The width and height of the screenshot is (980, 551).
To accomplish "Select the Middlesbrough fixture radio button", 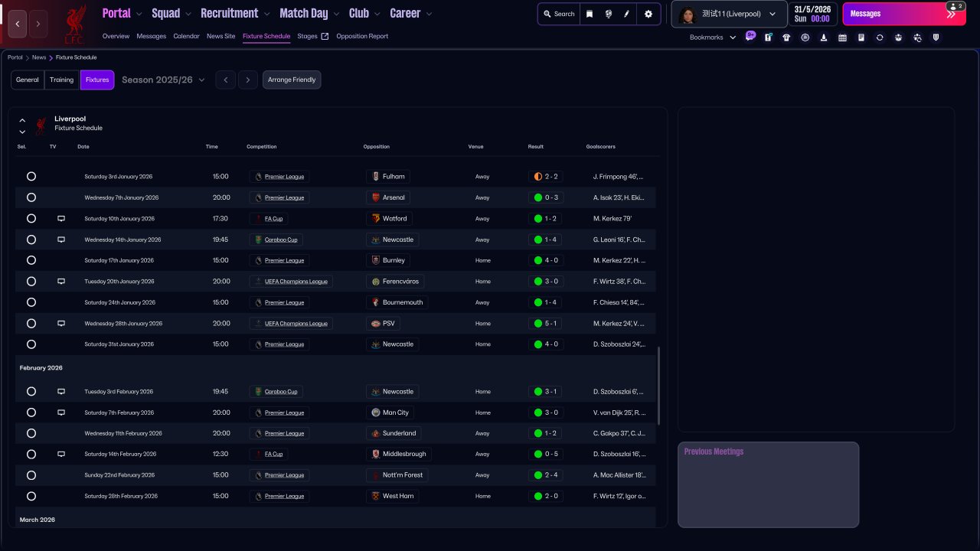I will (x=31, y=454).
